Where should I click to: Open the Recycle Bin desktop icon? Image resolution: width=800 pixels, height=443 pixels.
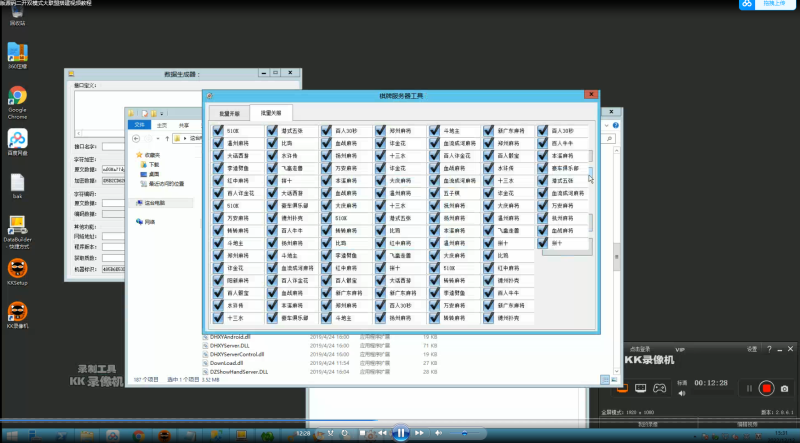coord(17,15)
